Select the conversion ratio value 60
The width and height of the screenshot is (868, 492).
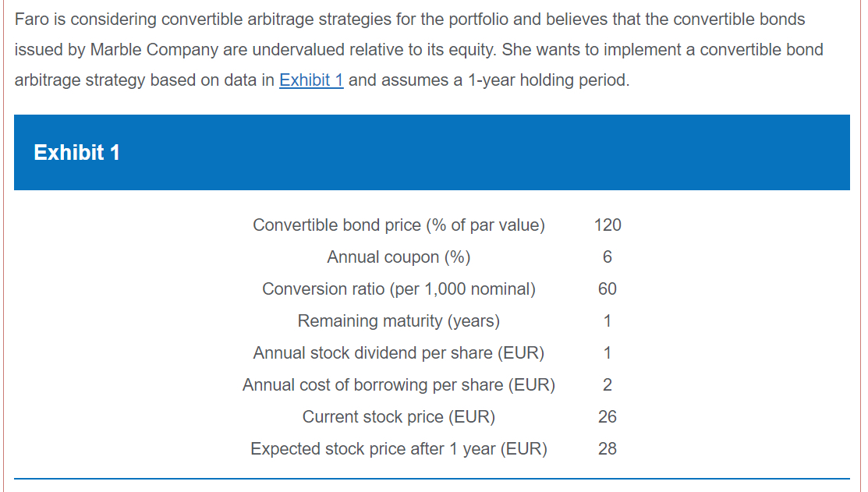[608, 289]
